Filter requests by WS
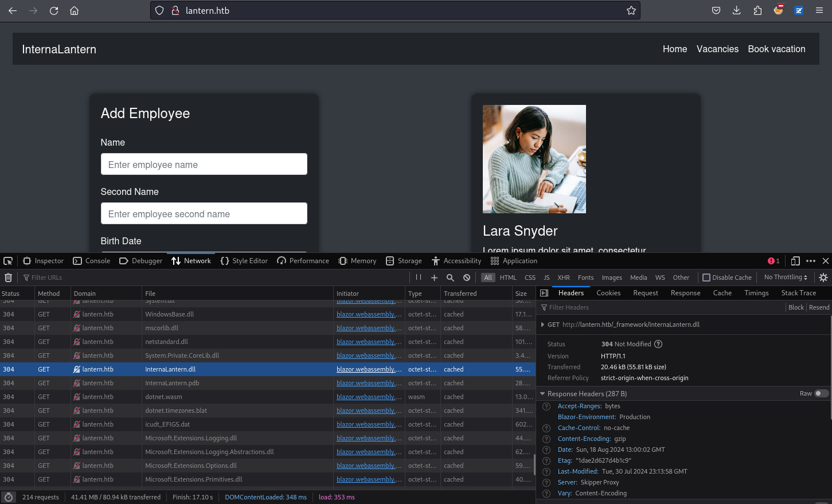832x504 pixels. click(x=660, y=278)
